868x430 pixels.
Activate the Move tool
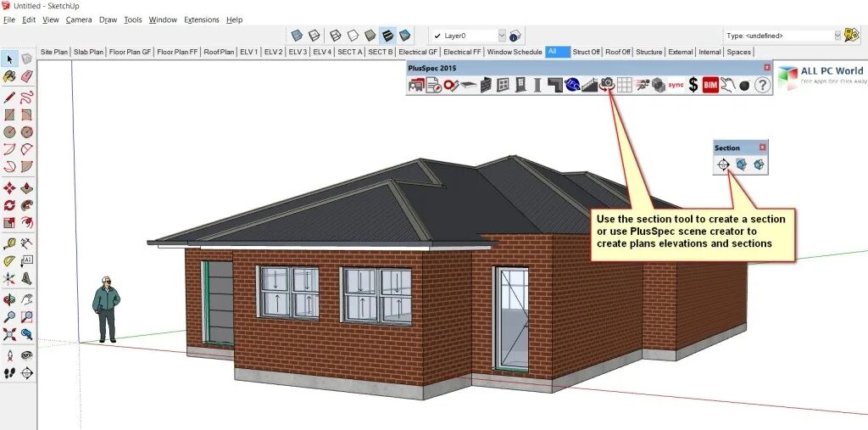(x=9, y=188)
